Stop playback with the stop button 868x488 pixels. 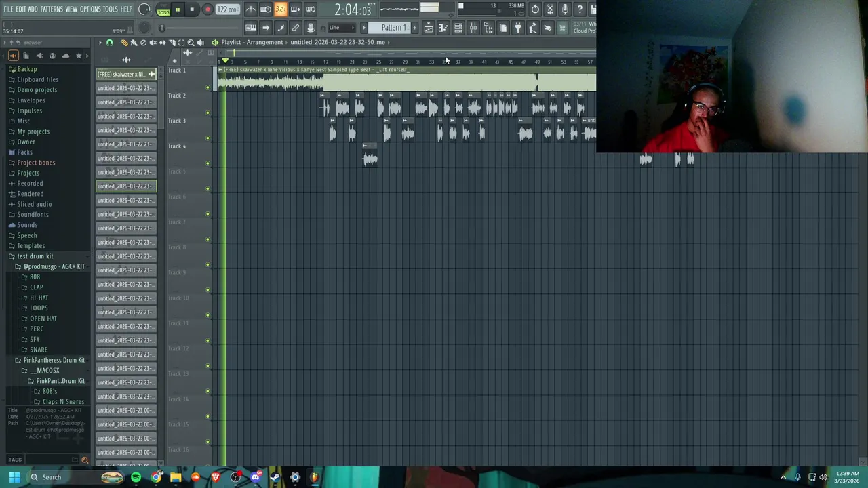tap(192, 9)
